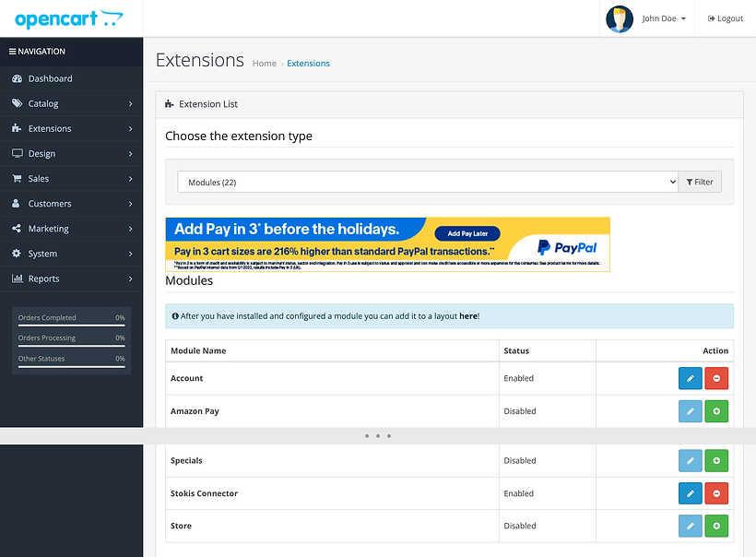
Task: Click the System gear icon
Action: coord(17,254)
